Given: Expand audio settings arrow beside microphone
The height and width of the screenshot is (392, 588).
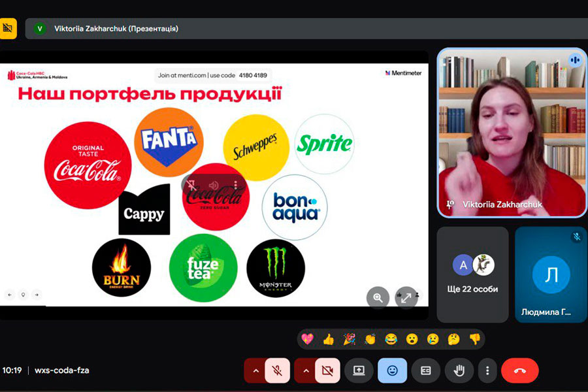Looking at the screenshot, I should point(255,370).
